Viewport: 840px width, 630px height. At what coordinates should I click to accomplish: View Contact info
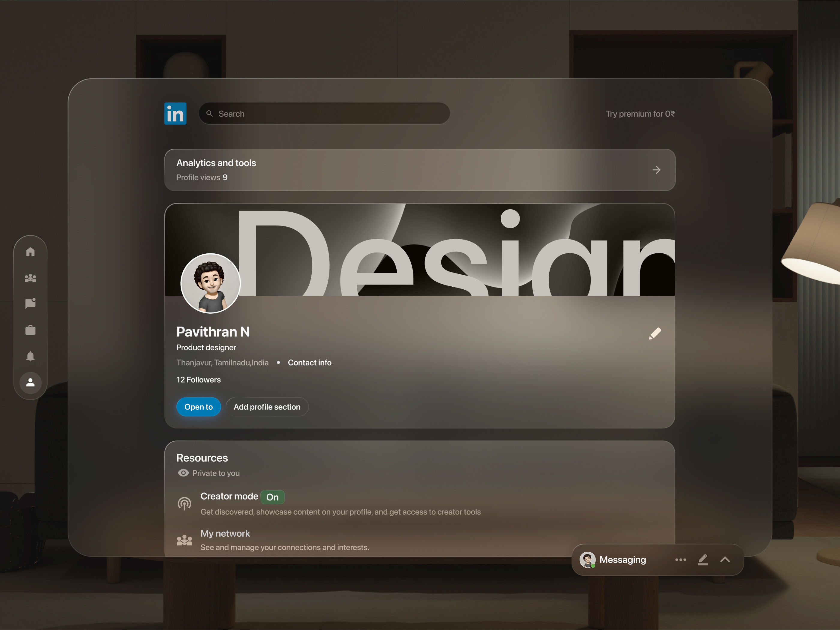click(310, 363)
